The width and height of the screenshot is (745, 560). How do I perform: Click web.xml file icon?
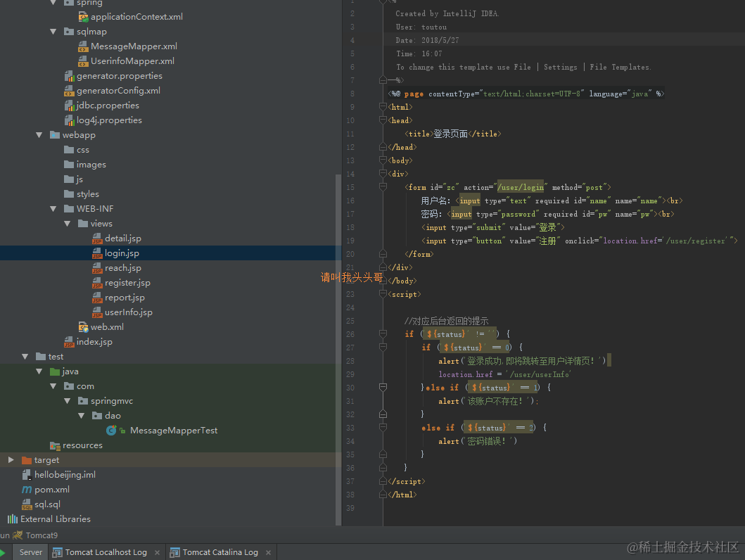(x=83, y=327)
